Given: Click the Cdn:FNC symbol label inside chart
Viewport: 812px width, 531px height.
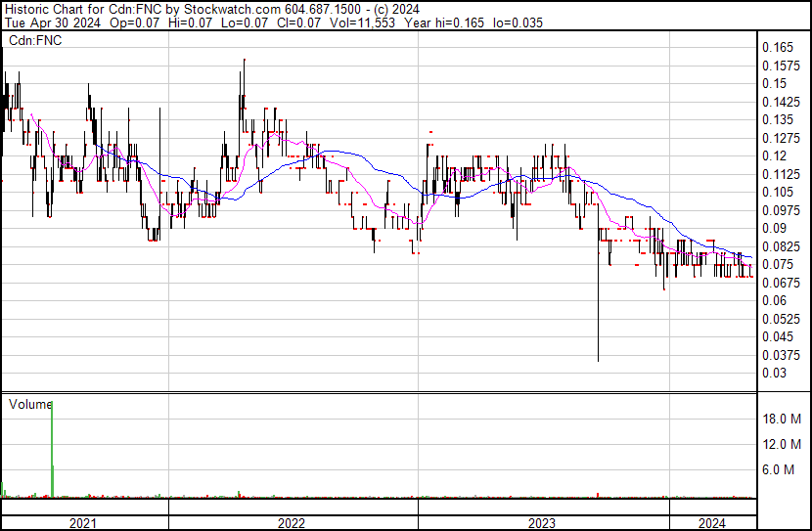Looking at the screenshot, I should point(35,40).
